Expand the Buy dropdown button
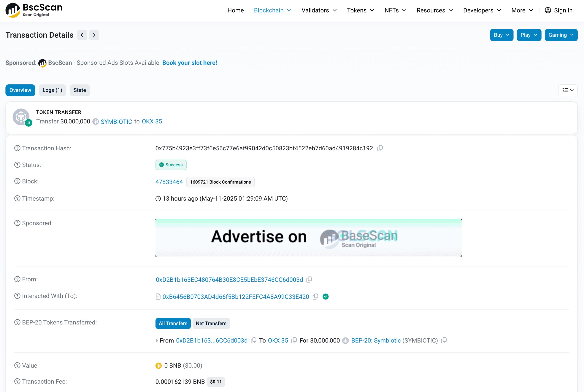This screenshot has width=584, height=392. coord(502,35)
